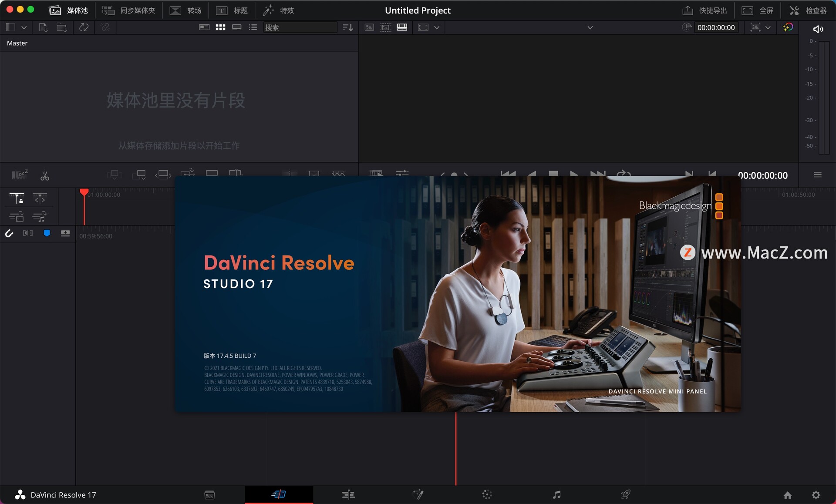Switch media pool to metadata view
The image size is (836, 504).
pos(204,27)
